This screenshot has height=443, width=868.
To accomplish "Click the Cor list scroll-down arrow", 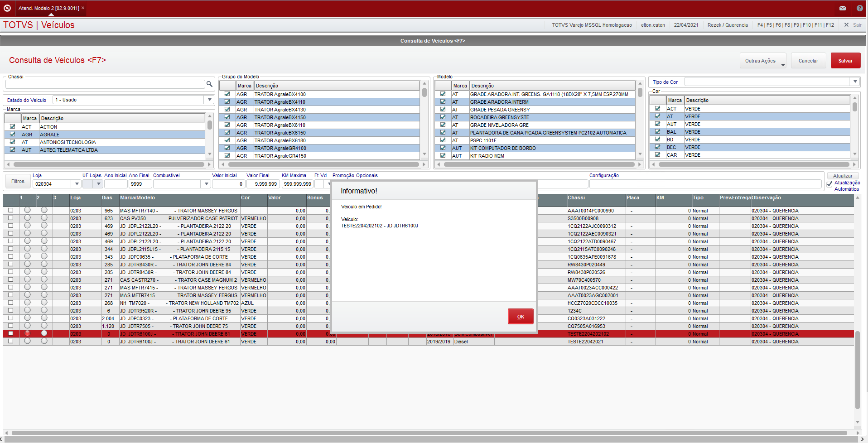I will pyautogui.click(x=855, y=154).
